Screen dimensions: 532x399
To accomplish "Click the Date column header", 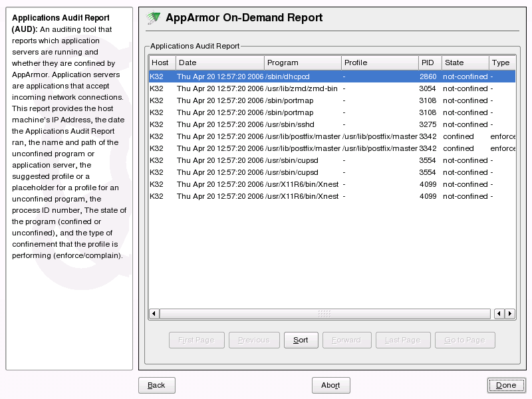I will tap(219, 63).
